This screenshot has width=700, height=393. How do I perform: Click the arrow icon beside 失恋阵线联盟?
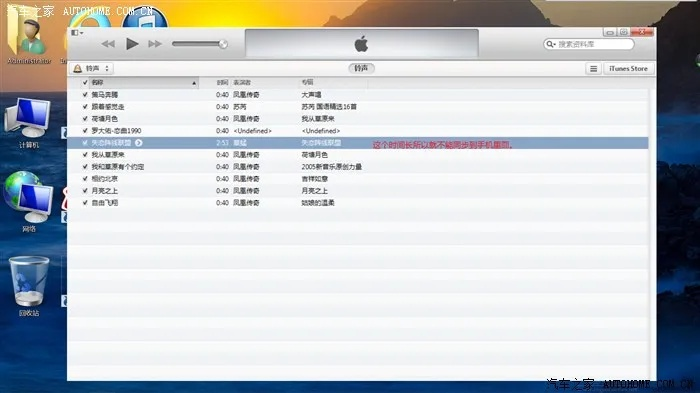click(139, 143)
